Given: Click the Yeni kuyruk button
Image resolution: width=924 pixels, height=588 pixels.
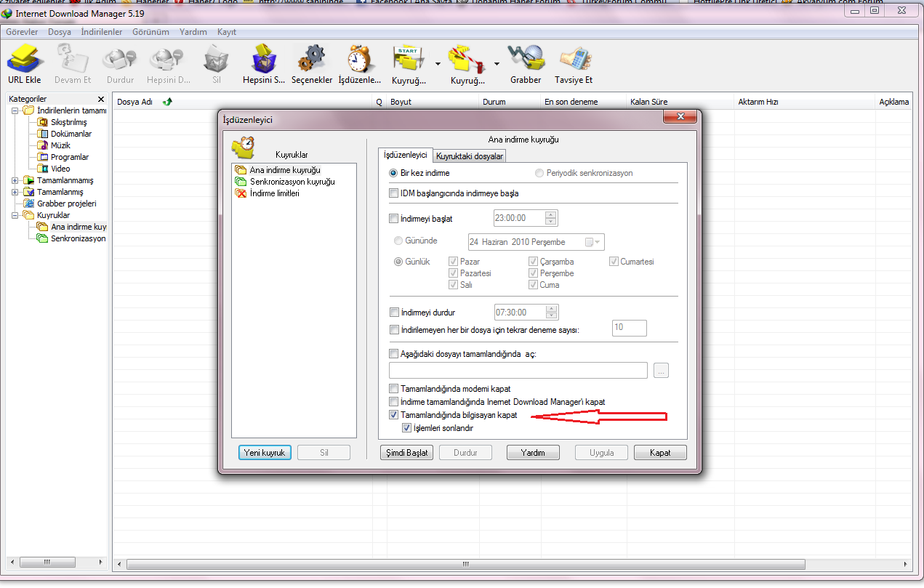Looking at the screenshot, I should pyautogui.click(x=265, y=452).
